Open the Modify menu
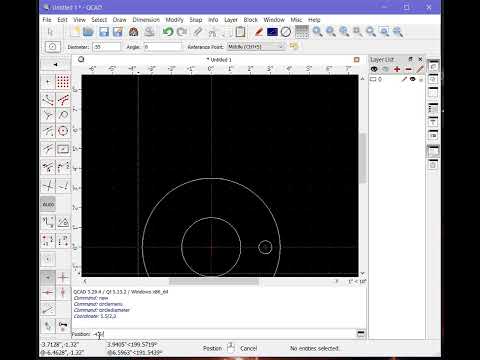The image size is (480, 360). pyautogui.click(x=174, y=20)
